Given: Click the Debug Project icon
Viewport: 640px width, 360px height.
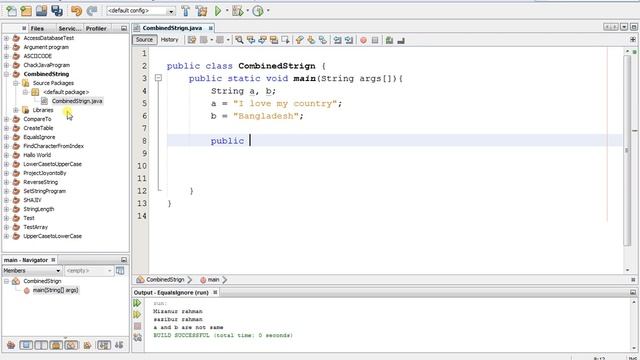Looking at the screenshot, I should point(237,11).
